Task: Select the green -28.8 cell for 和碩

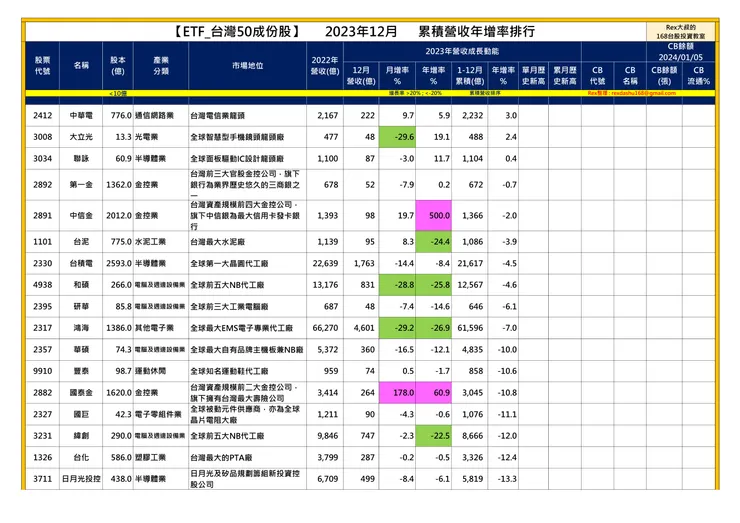Action: tap(397, 285)
